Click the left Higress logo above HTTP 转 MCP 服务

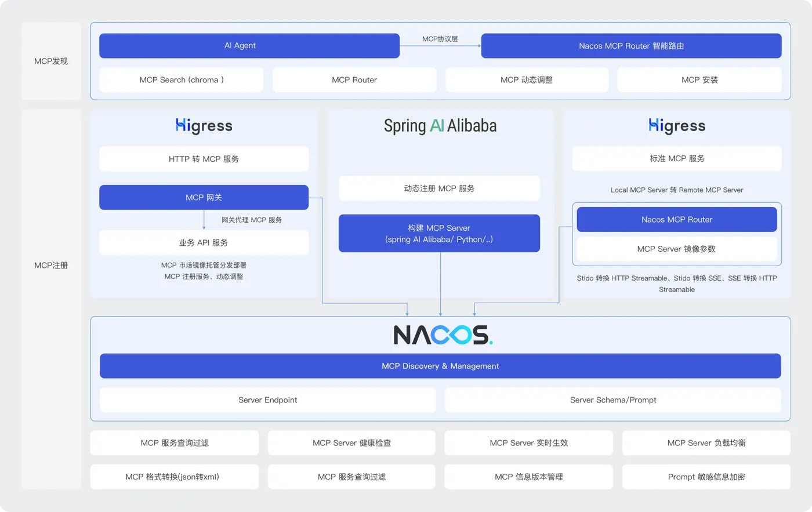204,126
